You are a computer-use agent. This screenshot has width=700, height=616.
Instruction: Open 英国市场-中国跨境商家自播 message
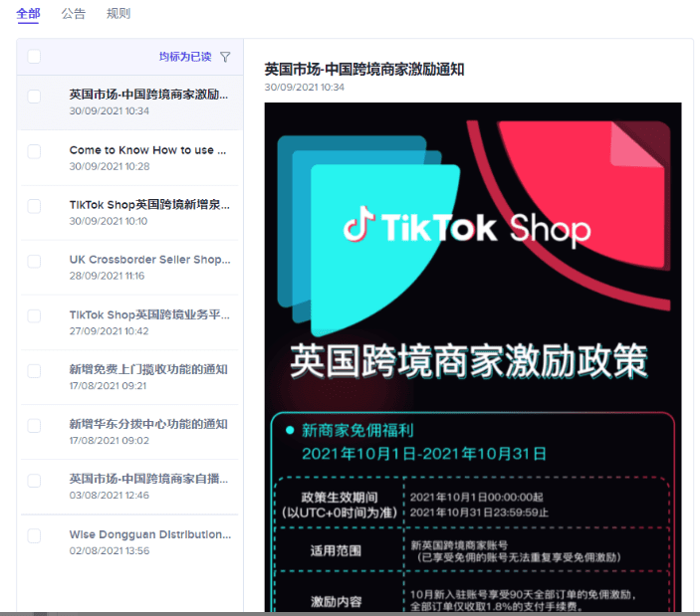click(x=129, y=487)
